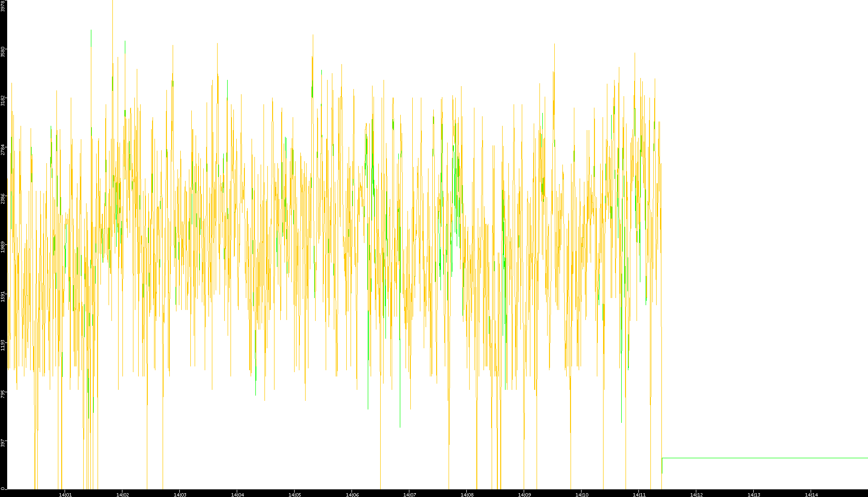Click the 14:12 time axis label
This screenshot has width=868, height=497.
(x=696, y=495)
